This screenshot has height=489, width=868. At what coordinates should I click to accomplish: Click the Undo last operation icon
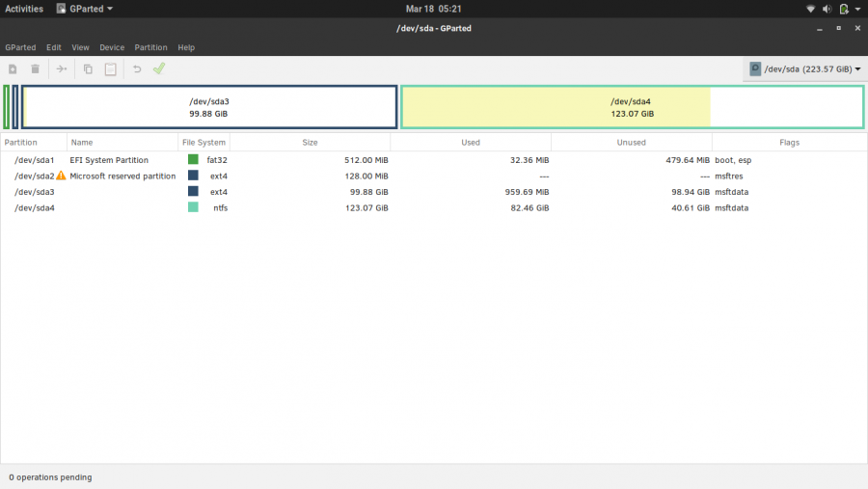(x=137, y=69)
